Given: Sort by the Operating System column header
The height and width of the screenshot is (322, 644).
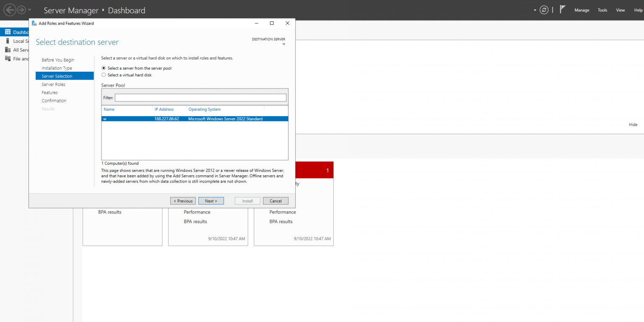Looking at the screenshot, I should [205, 109].
